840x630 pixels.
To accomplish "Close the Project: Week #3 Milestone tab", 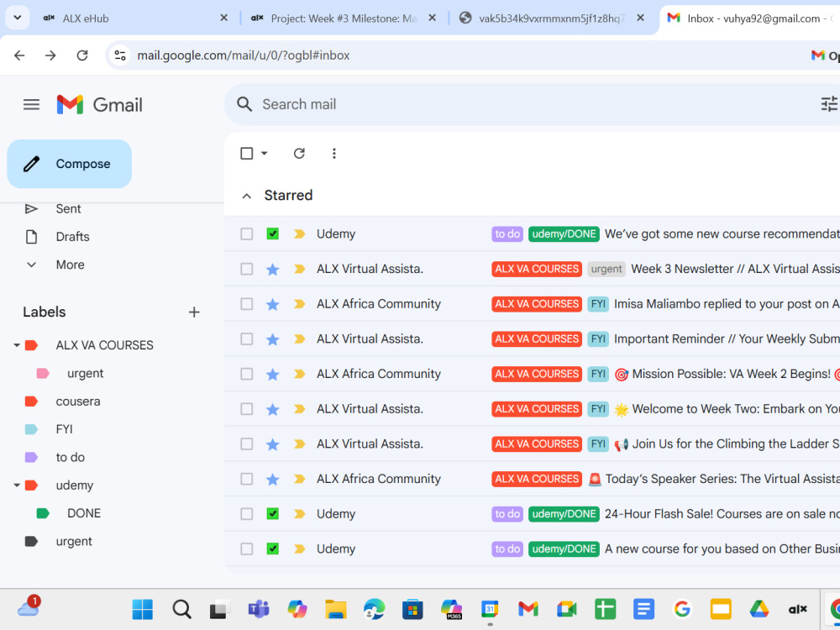I will tap(432, 18).
